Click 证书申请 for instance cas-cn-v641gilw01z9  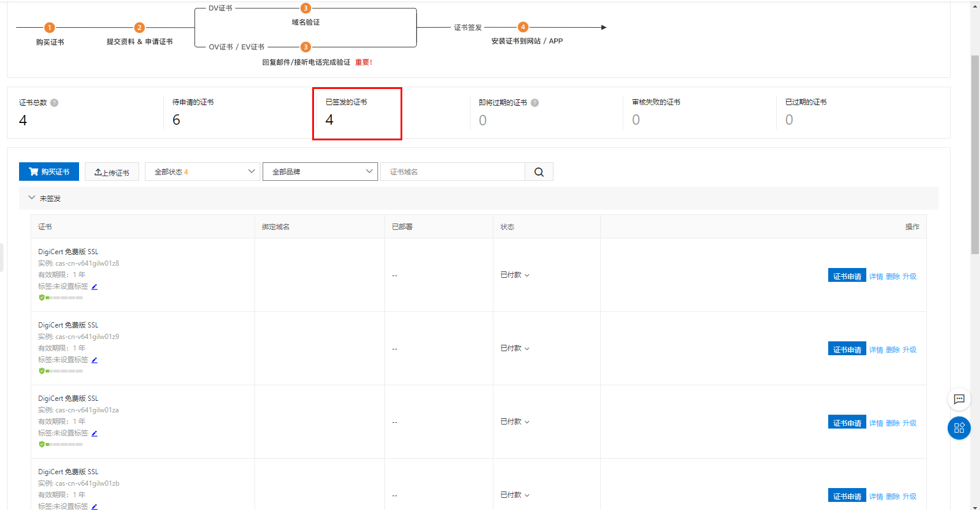point(847,349)
